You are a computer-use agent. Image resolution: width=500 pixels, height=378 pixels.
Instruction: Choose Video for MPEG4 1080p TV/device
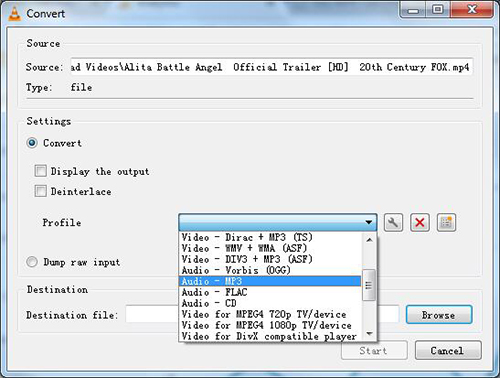pos(270,325)
